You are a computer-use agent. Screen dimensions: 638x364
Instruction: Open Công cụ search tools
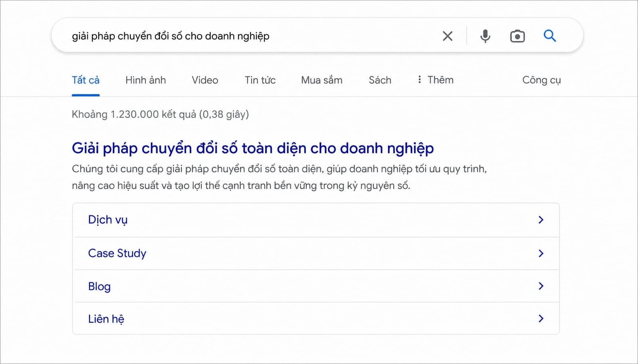[x=542, y=80]
